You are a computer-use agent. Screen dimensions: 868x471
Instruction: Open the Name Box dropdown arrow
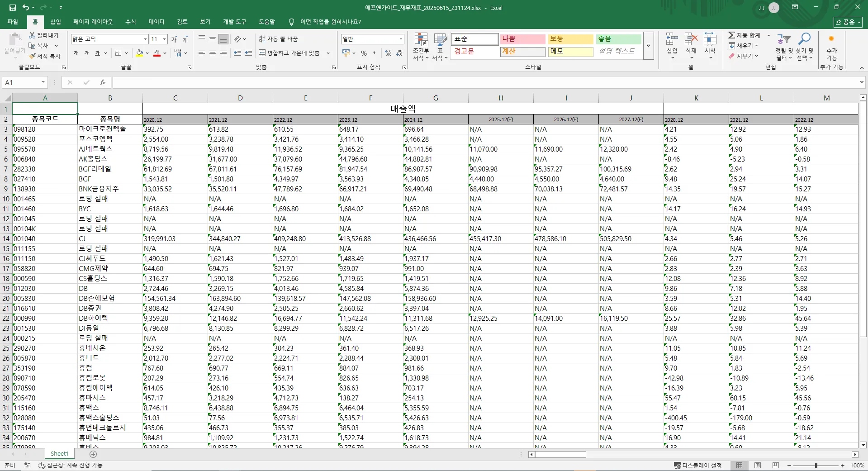click(x=43, y=82)
